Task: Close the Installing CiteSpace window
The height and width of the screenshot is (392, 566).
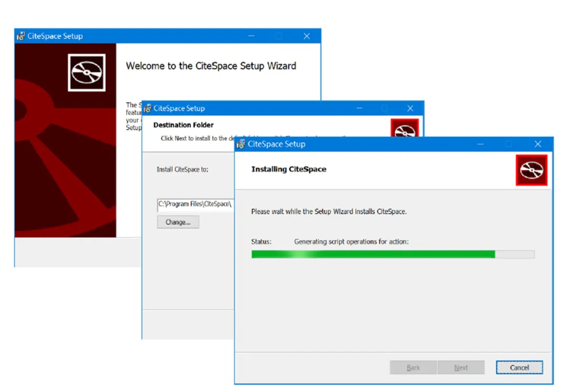Action: tap(538, 144)
